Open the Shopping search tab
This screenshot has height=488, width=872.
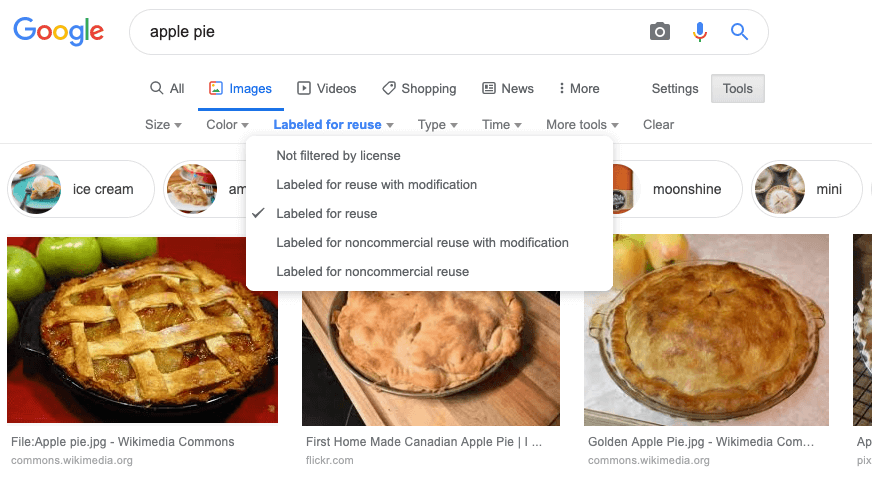tap(419, 88)
